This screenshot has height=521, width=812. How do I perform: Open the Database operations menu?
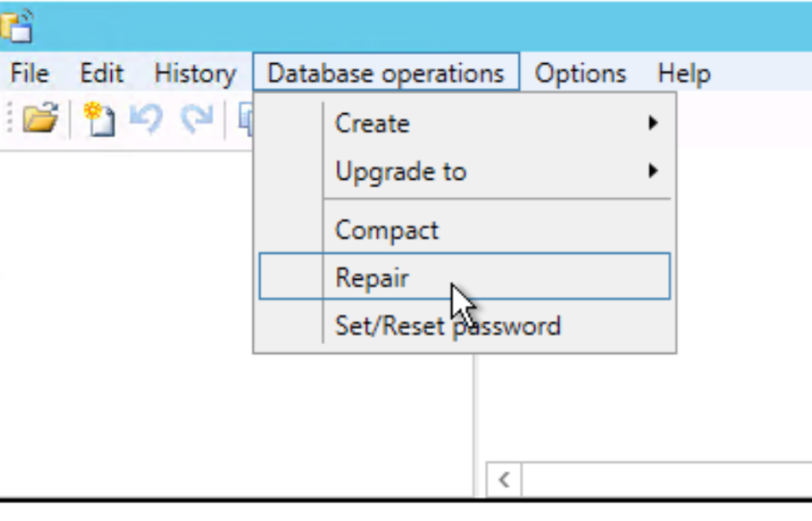(385, 74)
